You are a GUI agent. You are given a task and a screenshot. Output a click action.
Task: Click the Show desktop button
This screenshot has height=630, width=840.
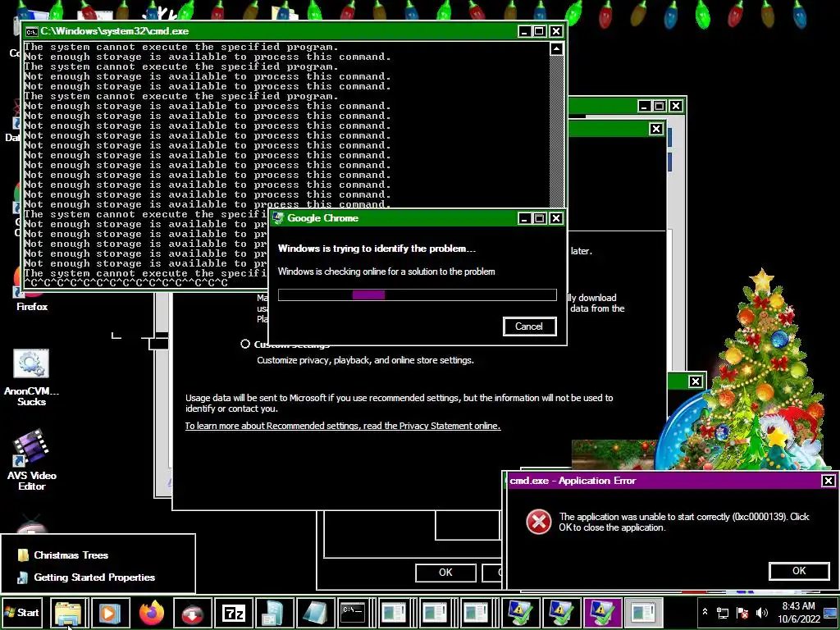point(831,612)
